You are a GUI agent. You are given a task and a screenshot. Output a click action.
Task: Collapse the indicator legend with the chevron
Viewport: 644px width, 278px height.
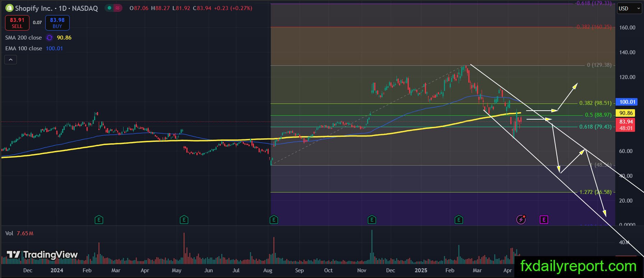(11, 60)
